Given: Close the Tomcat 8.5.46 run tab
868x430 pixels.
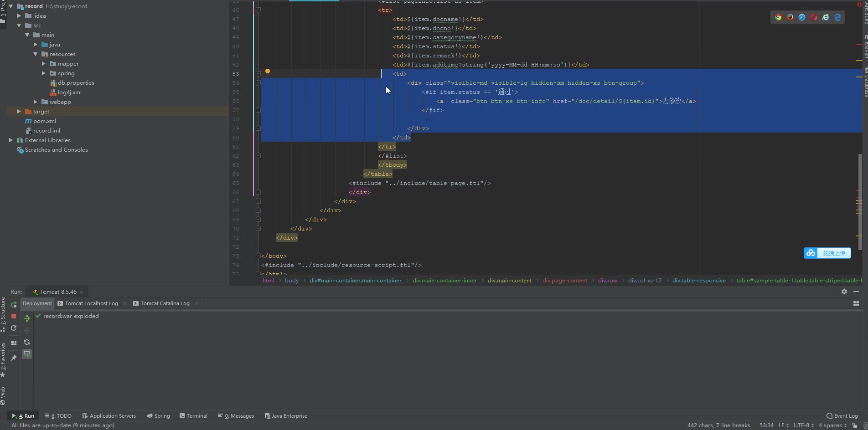Looking at the screenshot, I should 82,292.
